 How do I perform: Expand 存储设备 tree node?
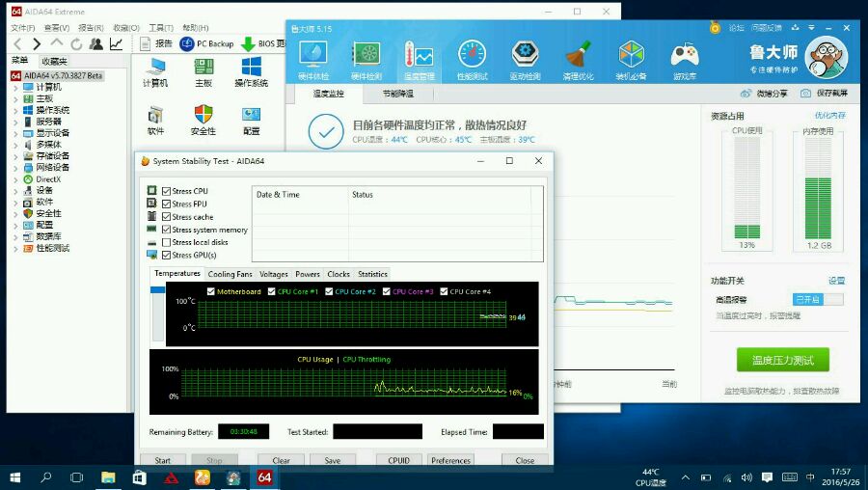[x=15, y=156]
